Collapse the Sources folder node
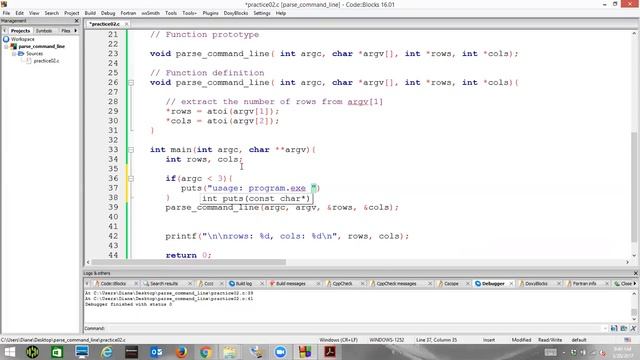640x360 pixels. click(x=13, y=53)
